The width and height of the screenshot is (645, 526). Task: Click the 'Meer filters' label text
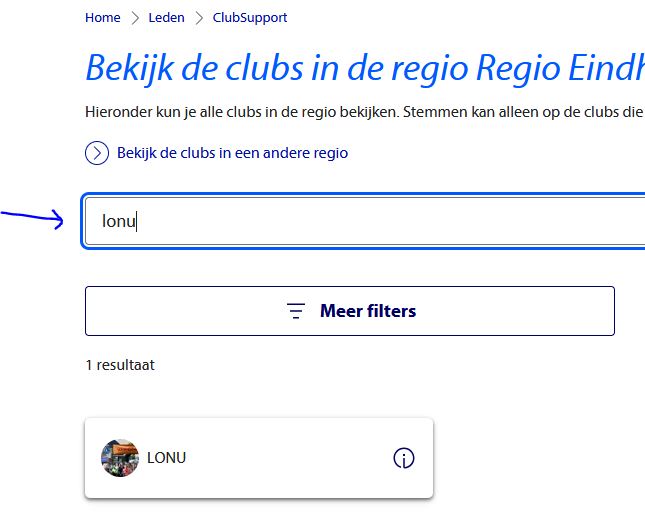[367, 311]
